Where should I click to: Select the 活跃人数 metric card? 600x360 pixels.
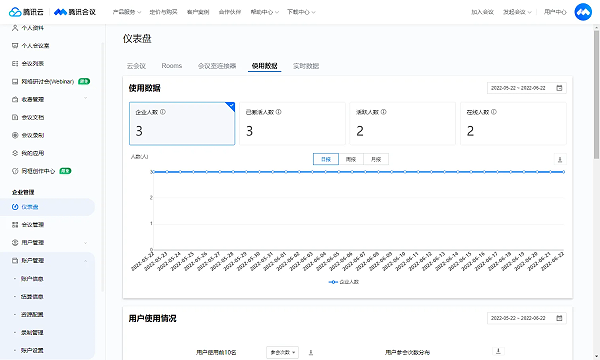pos(403,124)
